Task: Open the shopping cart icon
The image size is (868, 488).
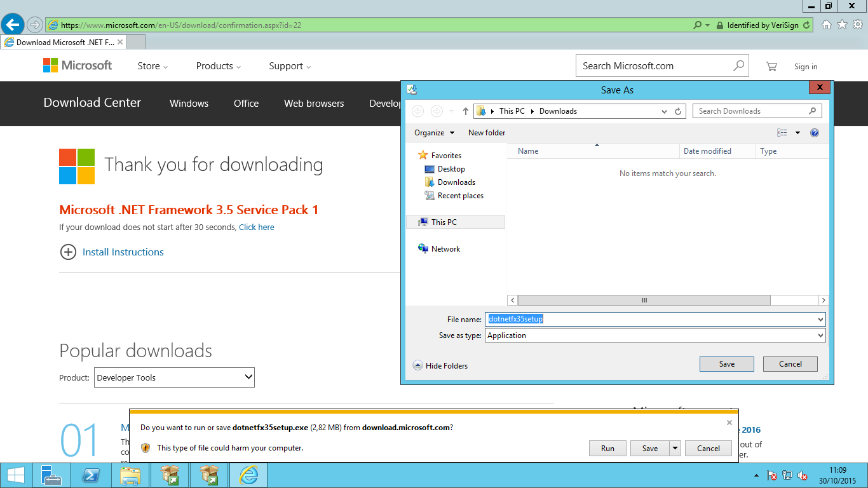Action: (771, 66)
